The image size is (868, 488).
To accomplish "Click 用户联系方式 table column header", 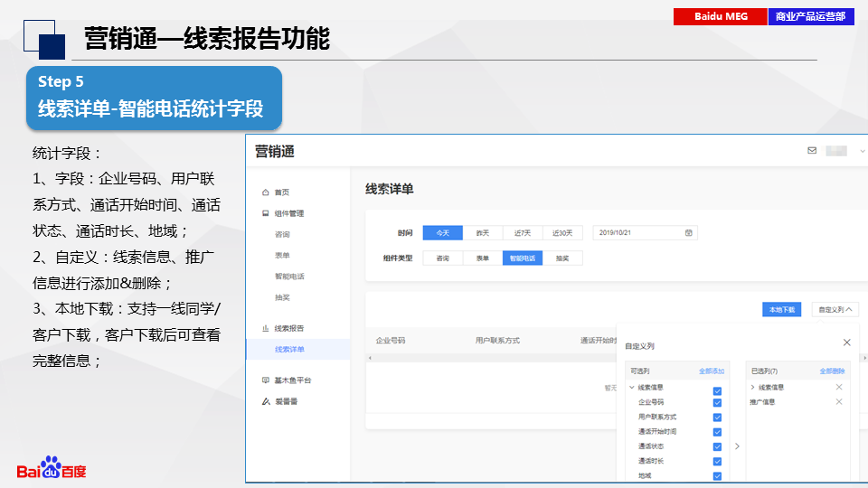I will [497, 341].
